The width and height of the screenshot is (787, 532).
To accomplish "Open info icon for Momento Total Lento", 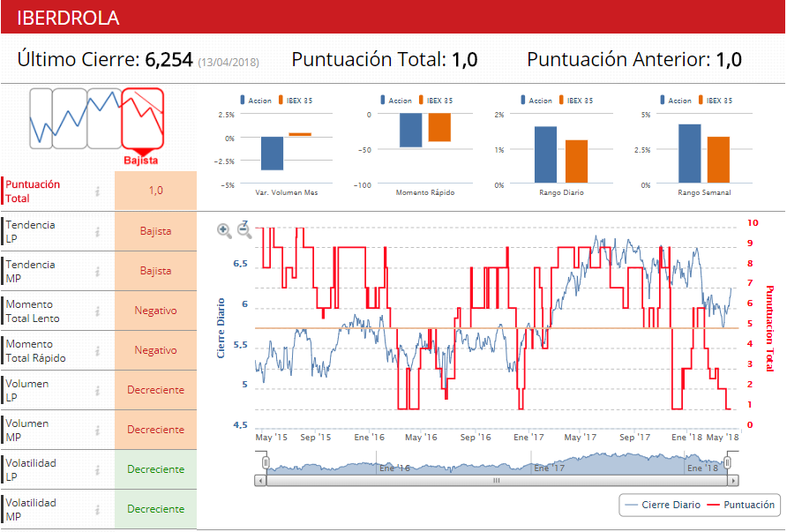I will click(98, 311).
